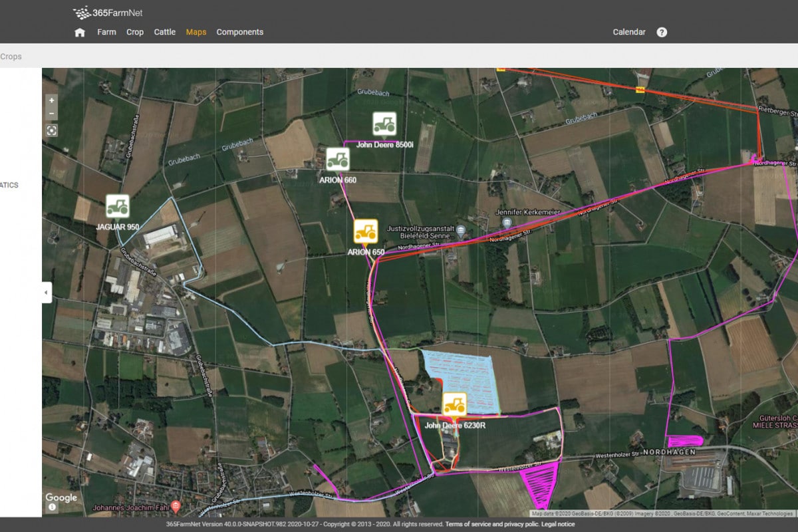
Task: Select the ARION 650 tractor marker
Action: click(x=366, y=232)
